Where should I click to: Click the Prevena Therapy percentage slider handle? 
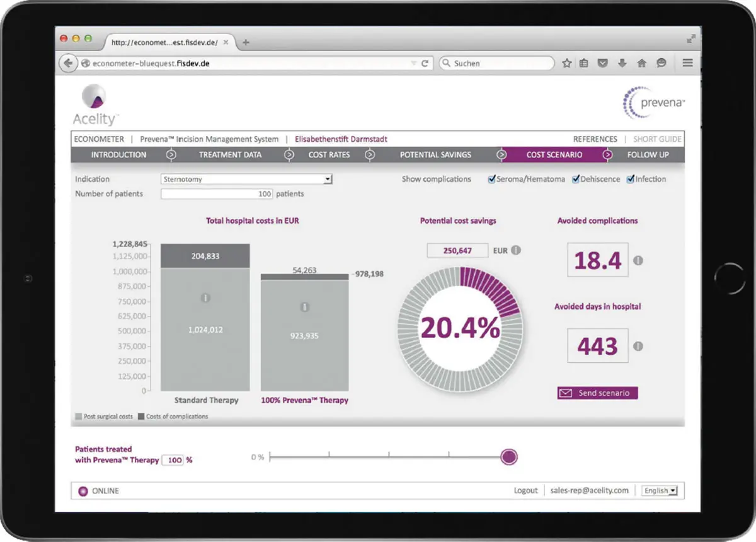(509, 457)
